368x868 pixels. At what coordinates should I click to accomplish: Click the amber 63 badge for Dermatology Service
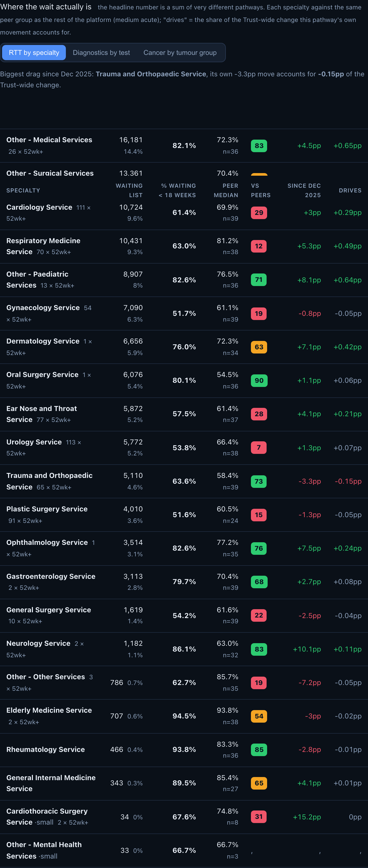pyautogui.click(x=259, y=347)
